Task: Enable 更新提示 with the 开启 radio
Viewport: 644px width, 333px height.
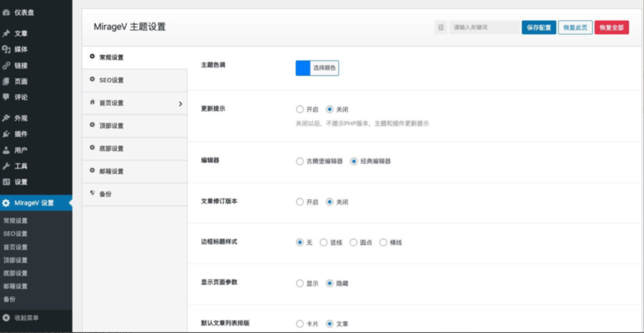Action: 300,109
